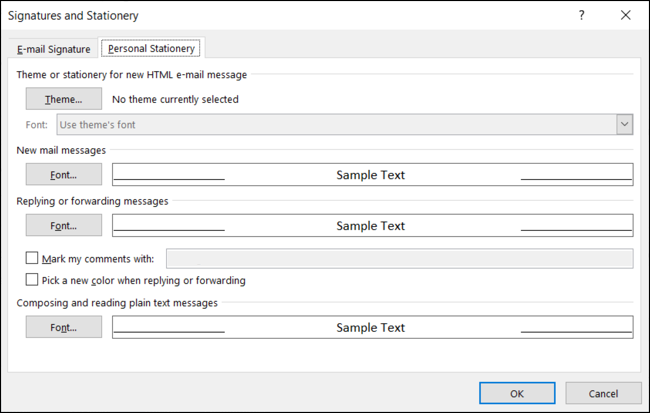
Task: Click the Mark my comments with text field
Action: click(400, 258)
